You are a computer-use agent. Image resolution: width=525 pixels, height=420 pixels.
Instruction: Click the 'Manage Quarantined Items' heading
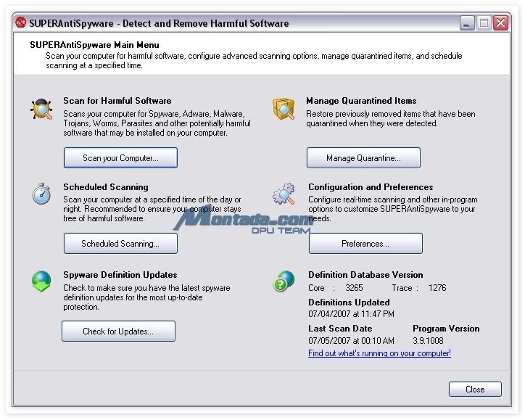(x=361, y=101)
